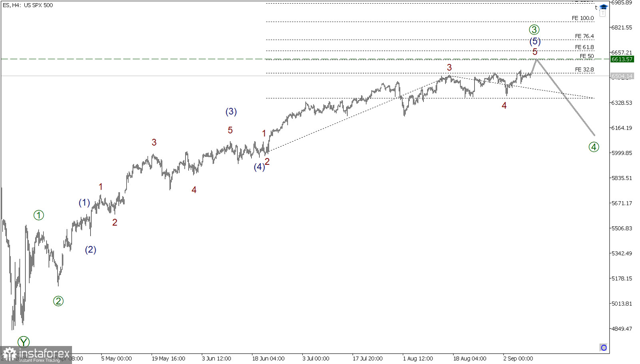Select the FE 100.0 Fibonacci label
The image size is (640, 364).
(583, 18)
